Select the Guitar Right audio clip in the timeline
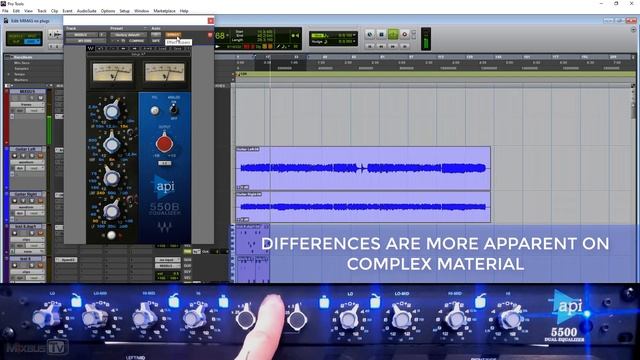The height and width of the screenshot is (360, 640). [363, 207]
